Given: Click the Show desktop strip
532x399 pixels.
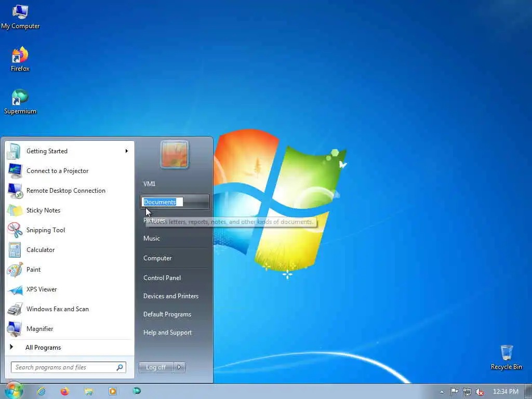Looking at the screenshot, I should click(528, 392).
